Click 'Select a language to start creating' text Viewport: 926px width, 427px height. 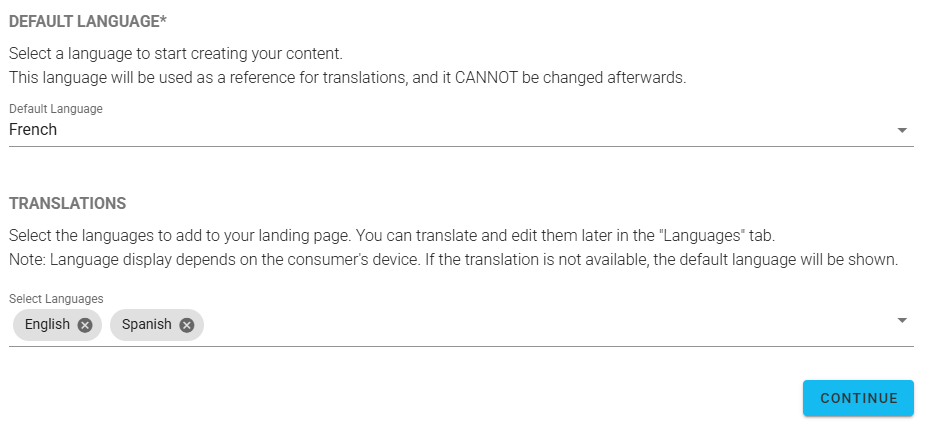tap(175, 53)
